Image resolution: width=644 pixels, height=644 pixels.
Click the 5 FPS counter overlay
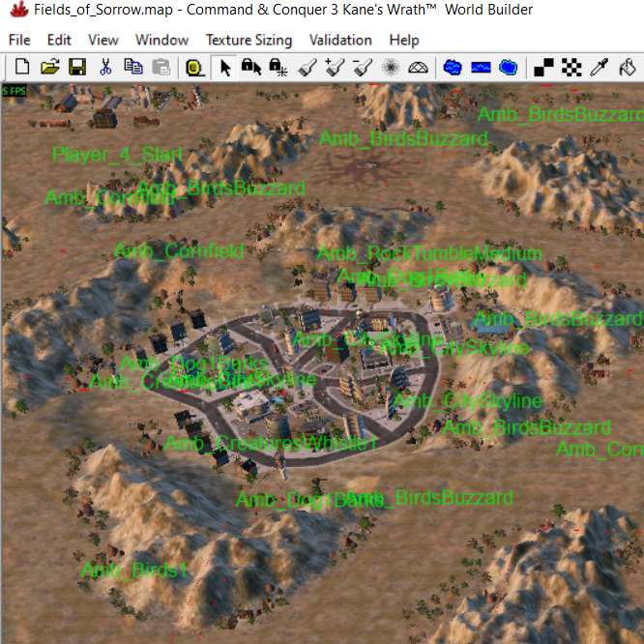14,90
